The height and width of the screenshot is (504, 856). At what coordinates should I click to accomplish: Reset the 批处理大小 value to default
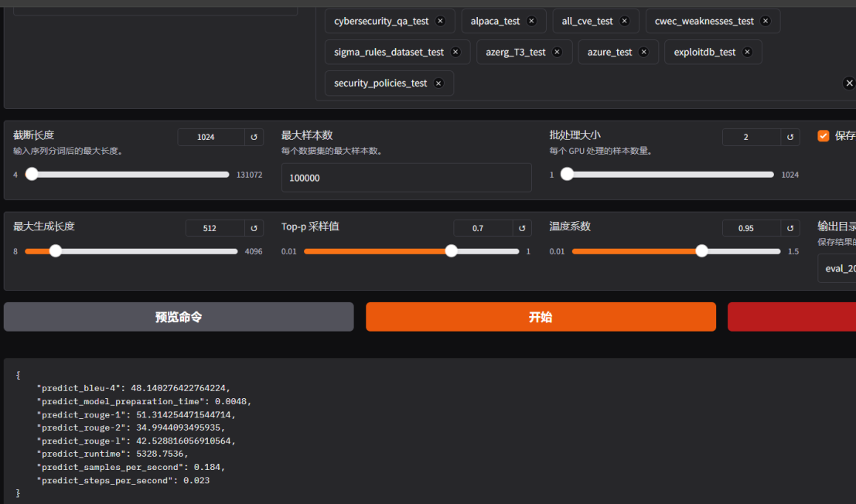coord(790,137)
